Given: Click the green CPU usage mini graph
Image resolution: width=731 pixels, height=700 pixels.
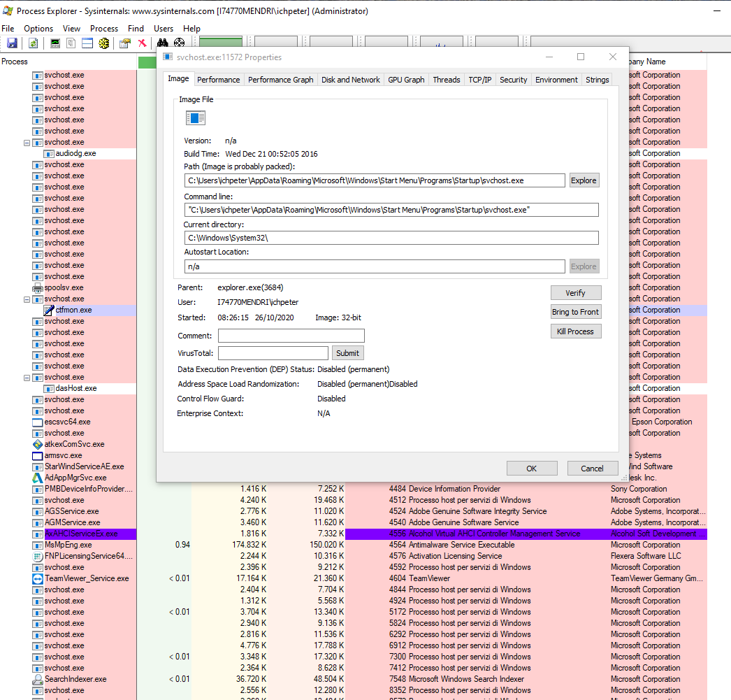Looking at the screenshot, I should click(x=221, y=42).
